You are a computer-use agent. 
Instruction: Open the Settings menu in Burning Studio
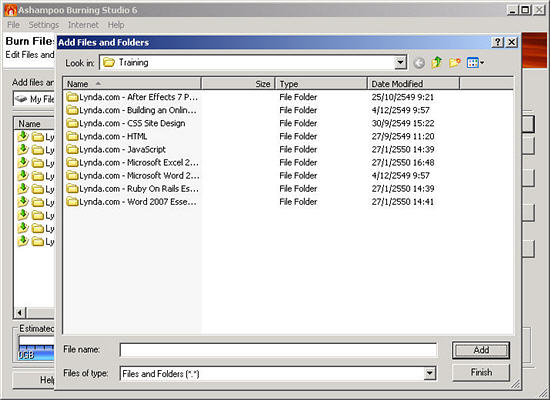tap(44, 25)
